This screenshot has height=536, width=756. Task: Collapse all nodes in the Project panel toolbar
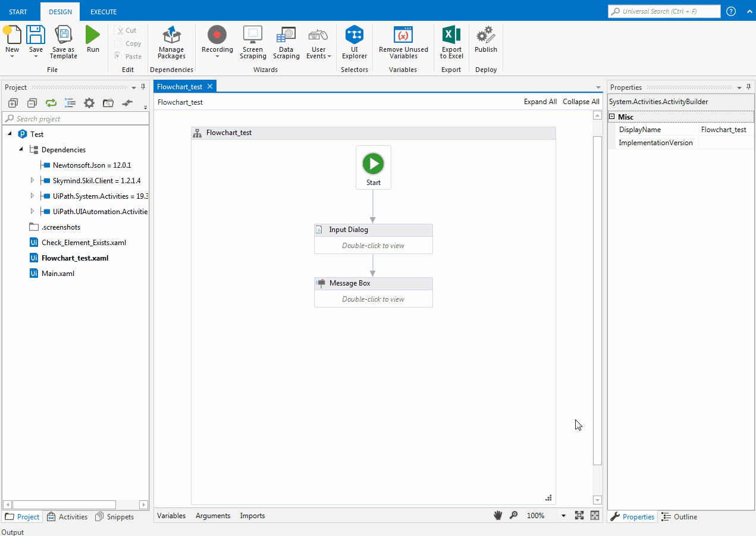32,103
